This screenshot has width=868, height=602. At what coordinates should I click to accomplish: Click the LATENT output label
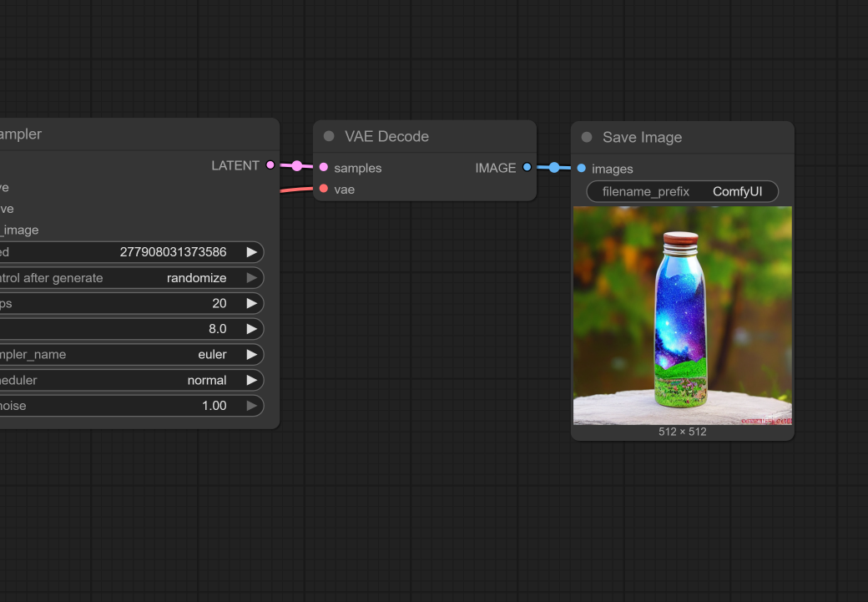pyautogui.click(x=235, y=165)
